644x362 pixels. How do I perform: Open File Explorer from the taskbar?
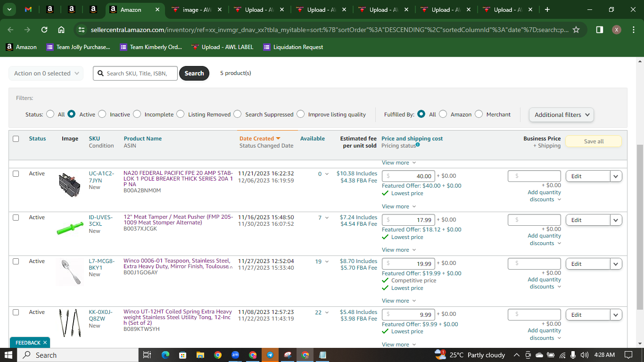pos(200,355)
